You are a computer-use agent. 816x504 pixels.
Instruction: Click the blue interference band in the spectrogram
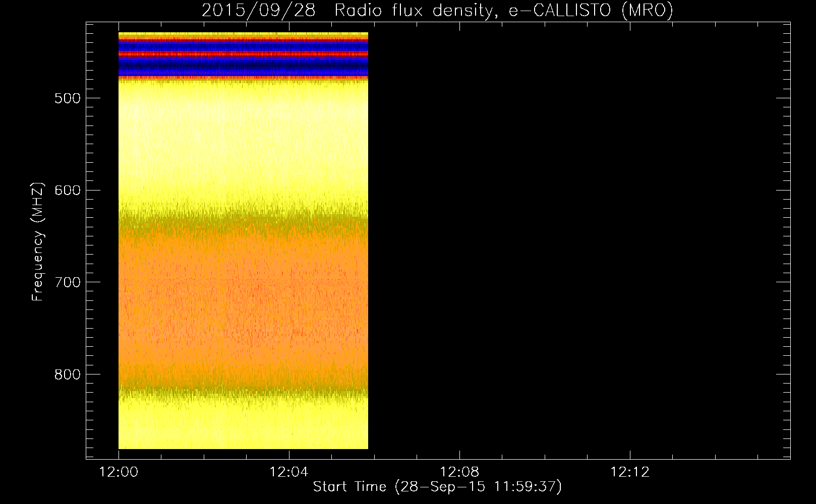pyautogui.click(x=243, y=66)
